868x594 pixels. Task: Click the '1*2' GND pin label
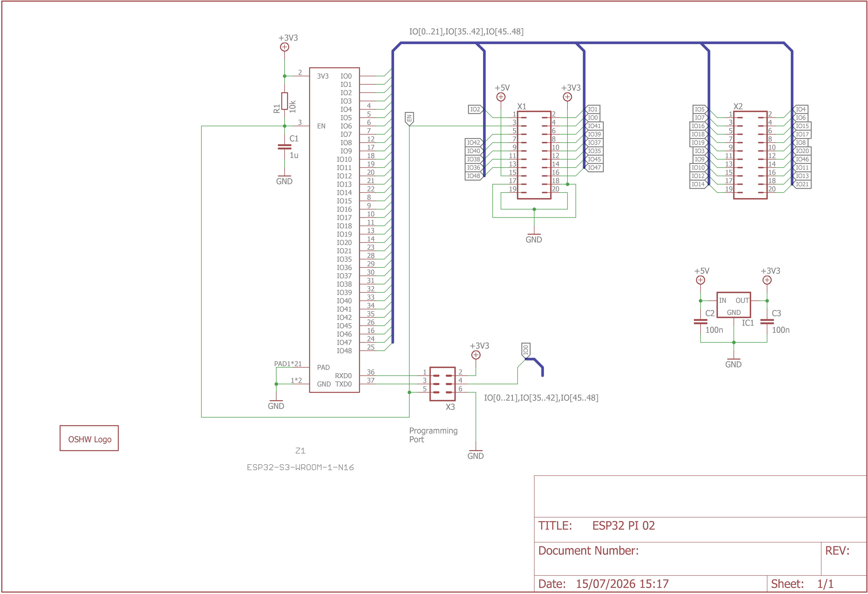point(296,380)
